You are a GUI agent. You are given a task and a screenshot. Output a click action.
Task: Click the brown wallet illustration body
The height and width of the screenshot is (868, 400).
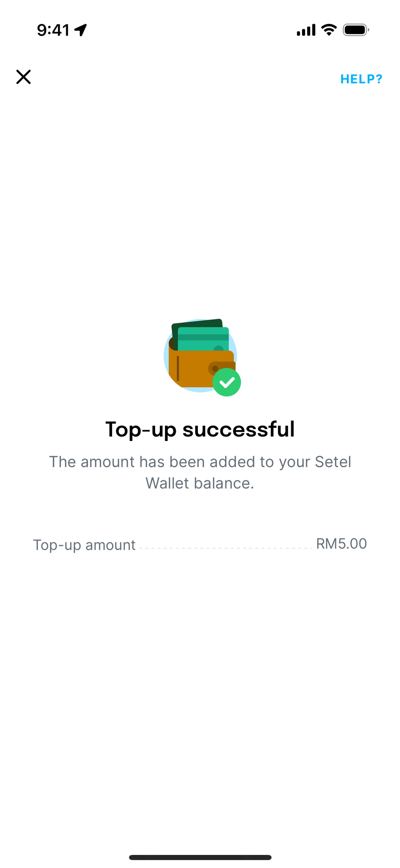click(192, 371)
